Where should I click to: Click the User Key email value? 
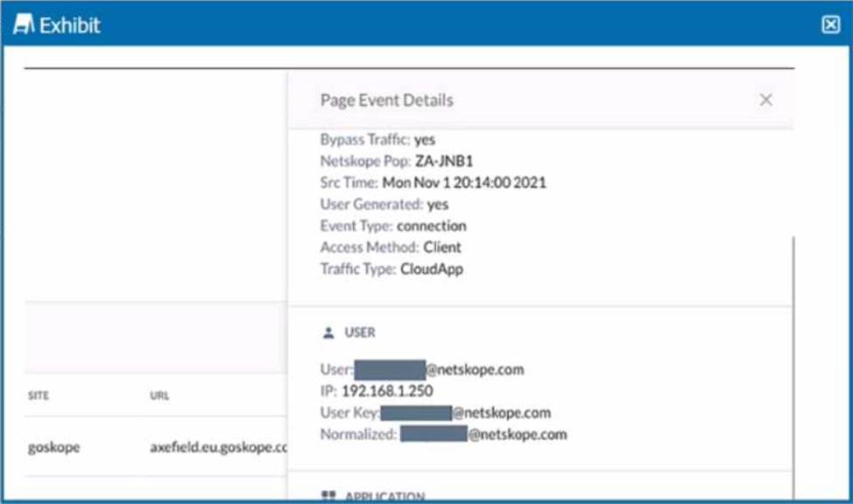coord(466,413)
